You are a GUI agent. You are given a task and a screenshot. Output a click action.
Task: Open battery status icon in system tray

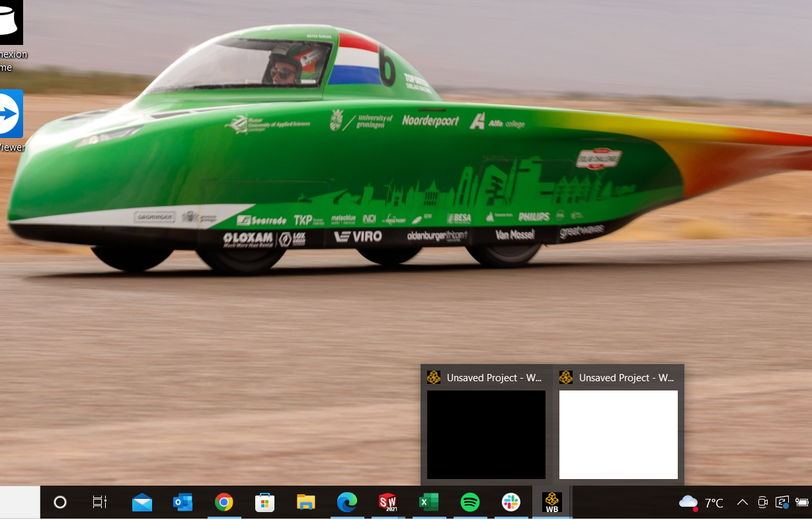tap(802, 503)
